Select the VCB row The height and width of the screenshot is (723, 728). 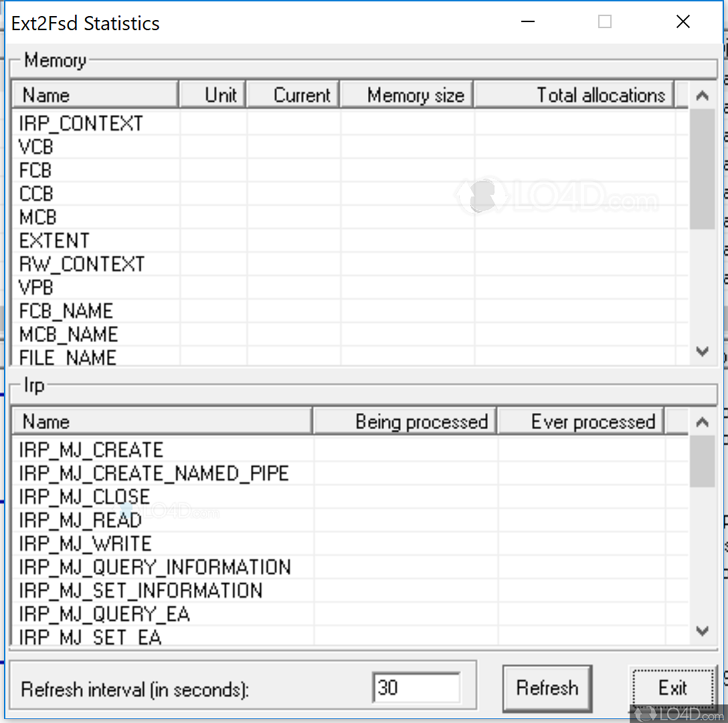(x=351, y=147)
